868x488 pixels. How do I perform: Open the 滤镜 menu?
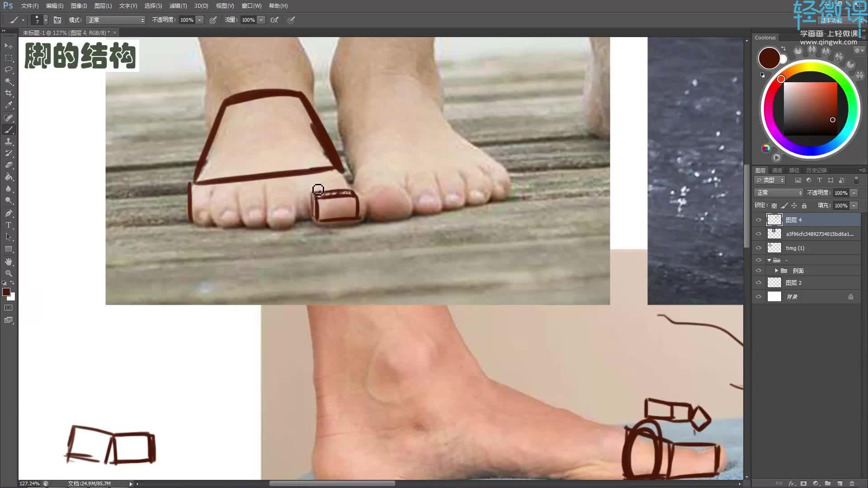(178, 6)
